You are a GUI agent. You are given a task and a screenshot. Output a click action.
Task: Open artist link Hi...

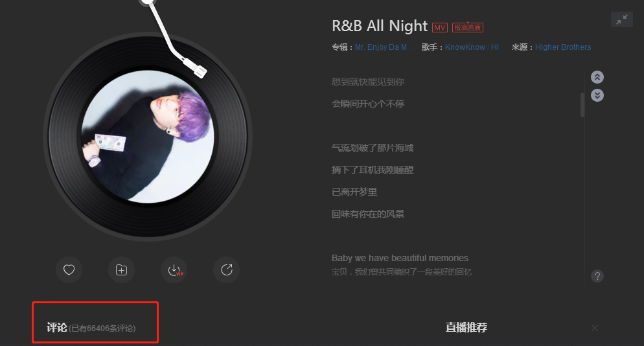[496, 47]
